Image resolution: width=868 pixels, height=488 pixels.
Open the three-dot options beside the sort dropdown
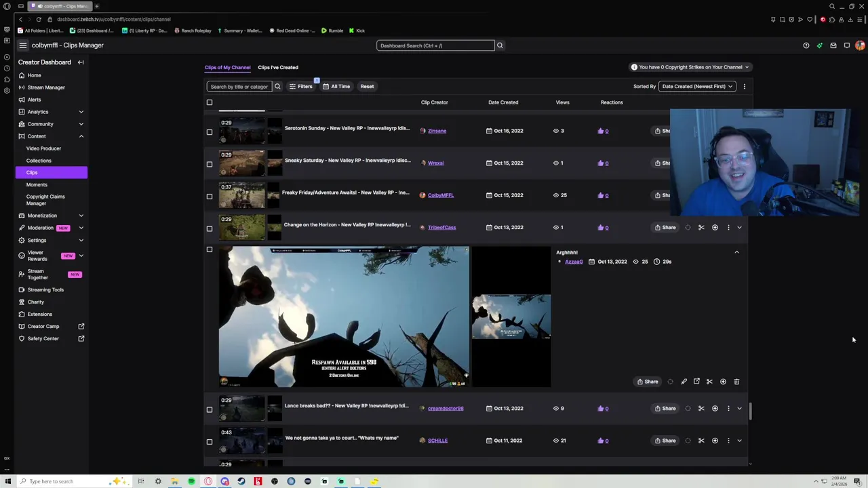pos(744,86)
